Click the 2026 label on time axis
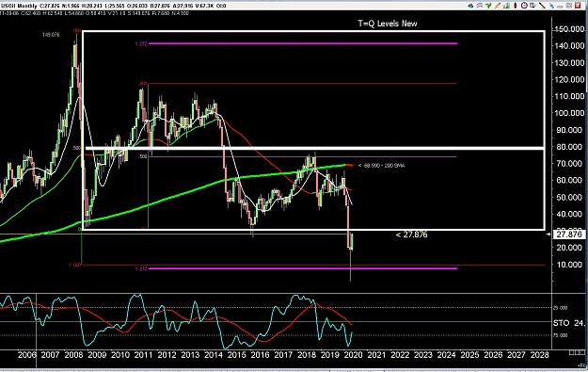588x372 pixels. point(493,355)
